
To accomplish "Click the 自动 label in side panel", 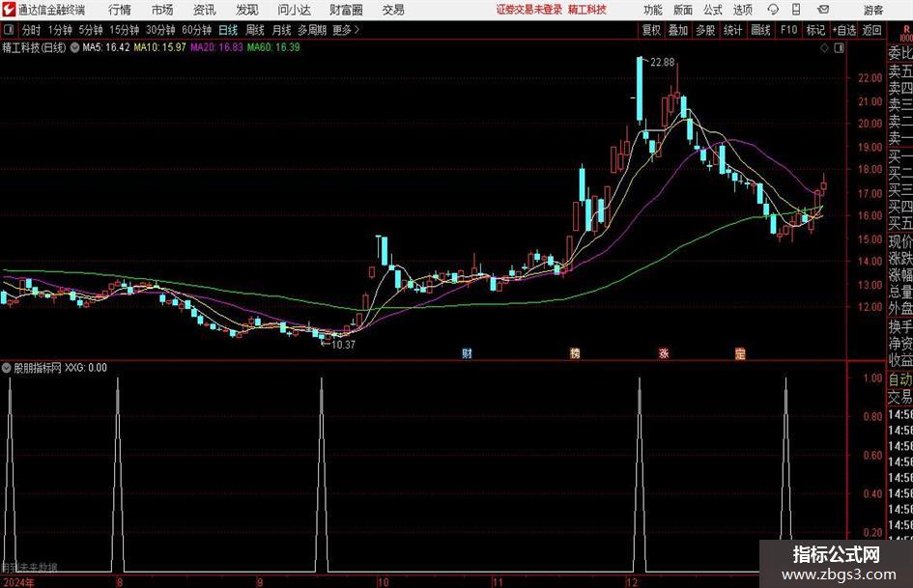I will (900, 379).
